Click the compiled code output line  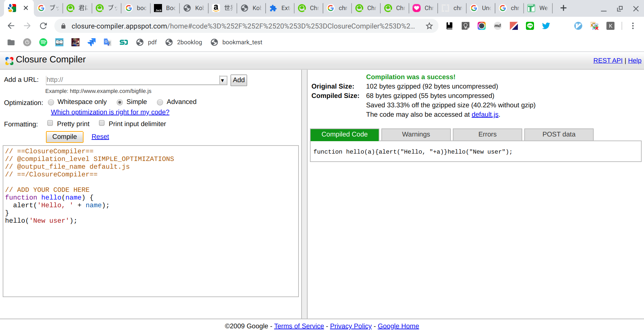point(413,152)
